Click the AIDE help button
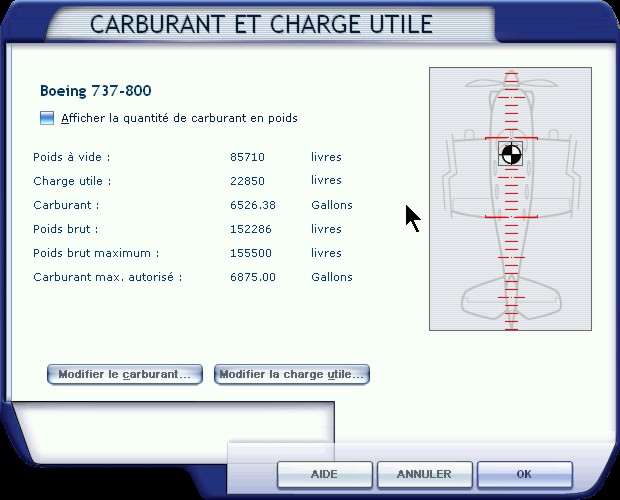Viewport: 620px width, 500px height. pos(325,474)
